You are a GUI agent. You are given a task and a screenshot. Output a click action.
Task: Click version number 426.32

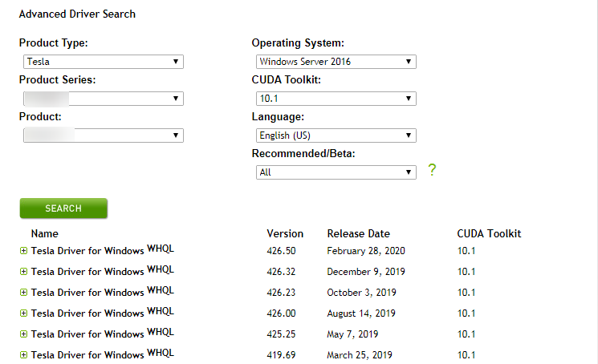click(x=281, y=272)
